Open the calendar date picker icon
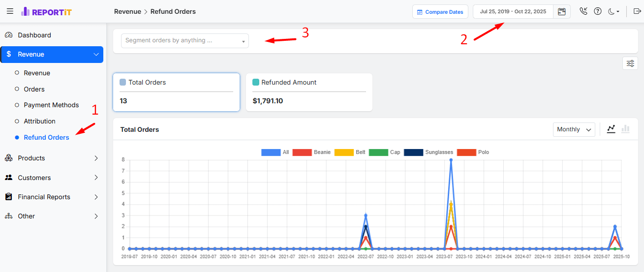644x272 pixels. click(x=561, y=12)
